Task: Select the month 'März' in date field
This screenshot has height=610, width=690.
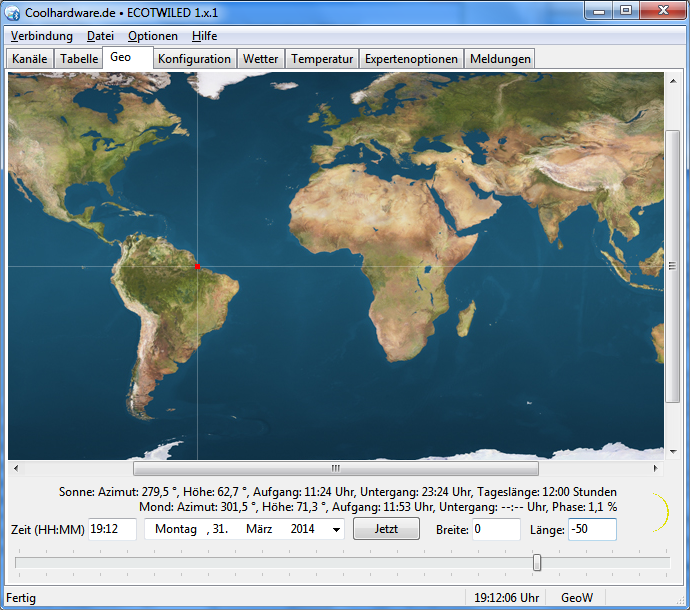Action: [259, 529]
